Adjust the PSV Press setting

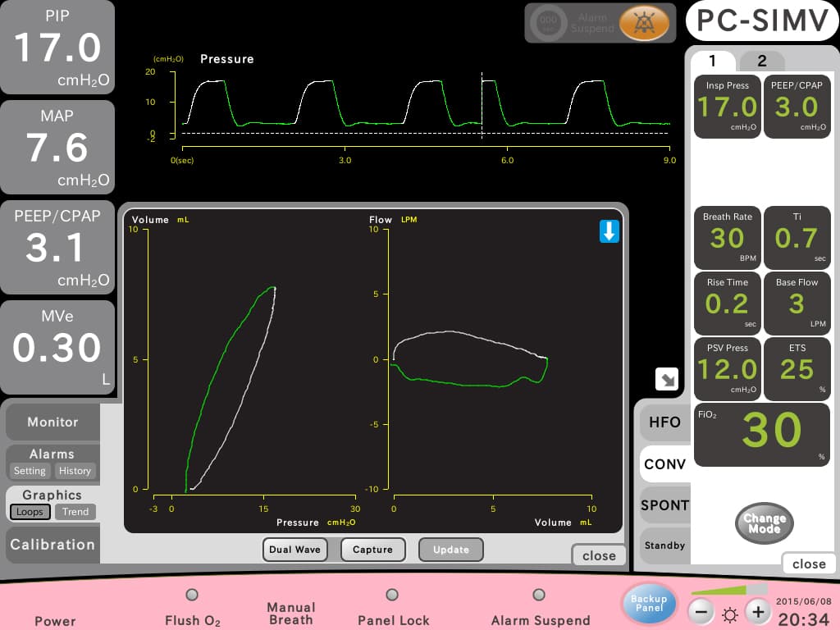[728, 369]
